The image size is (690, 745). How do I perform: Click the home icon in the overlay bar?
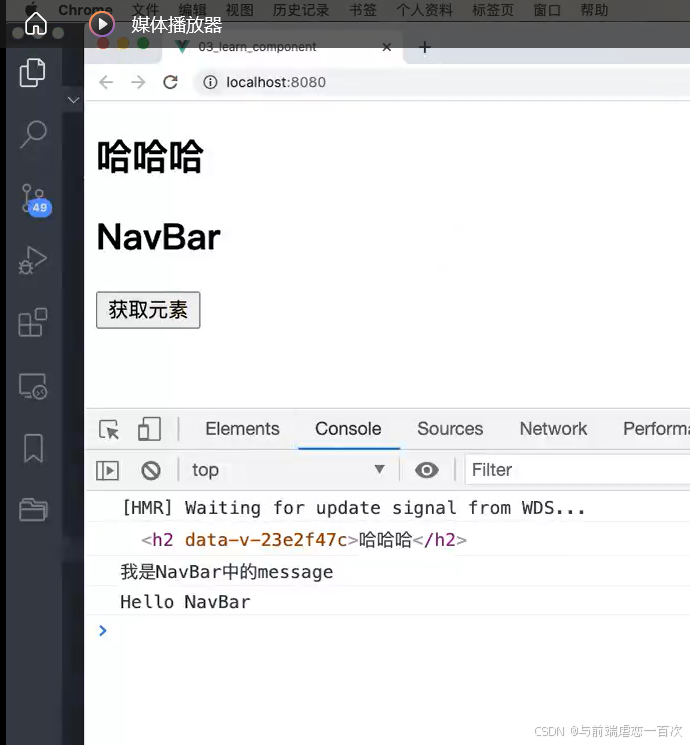point(36,23)
